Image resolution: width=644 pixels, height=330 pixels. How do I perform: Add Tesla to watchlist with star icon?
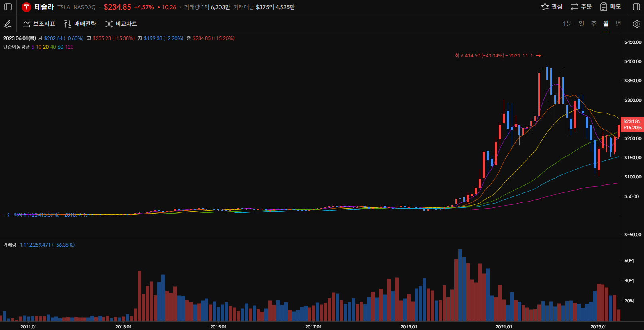pyautogui.click(x=552, y=7)
